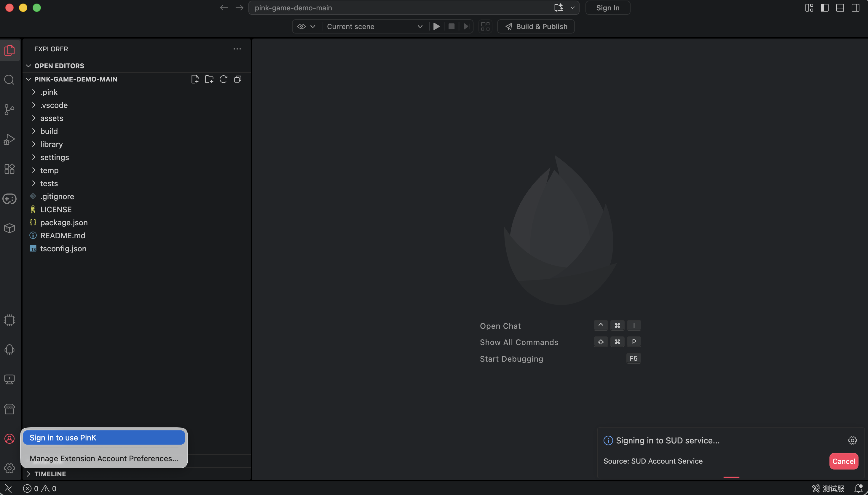
Task: Toggle the secondary side bar
Action: (x=856, y=8)
